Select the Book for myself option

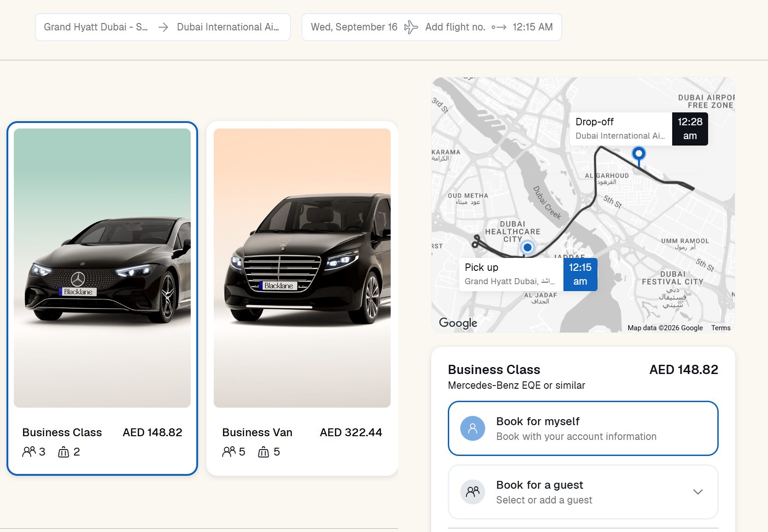[583, 428]
